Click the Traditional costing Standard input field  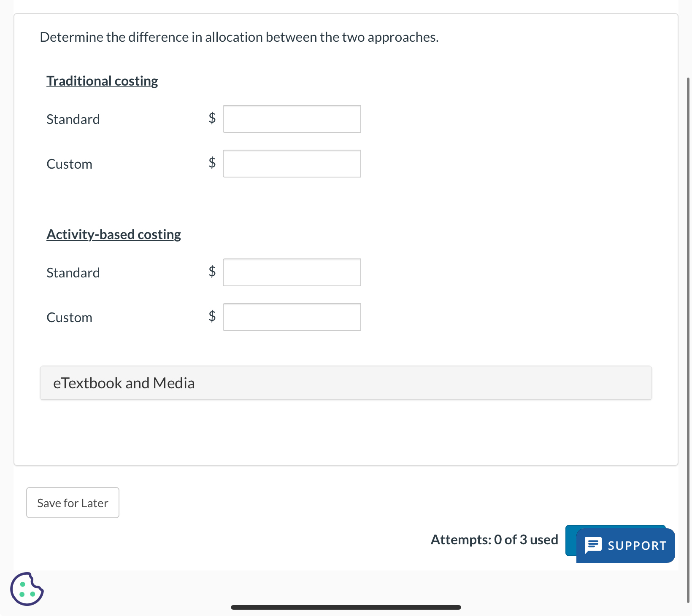point(292,119)
